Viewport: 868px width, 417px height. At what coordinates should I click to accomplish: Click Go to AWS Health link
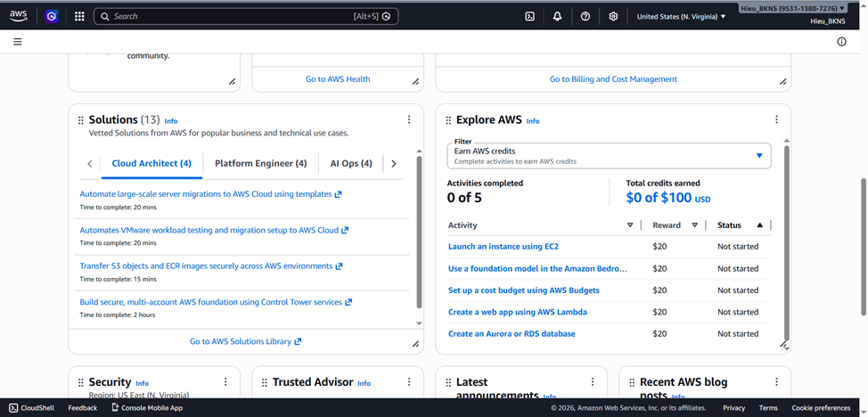(x=338, y=79)
